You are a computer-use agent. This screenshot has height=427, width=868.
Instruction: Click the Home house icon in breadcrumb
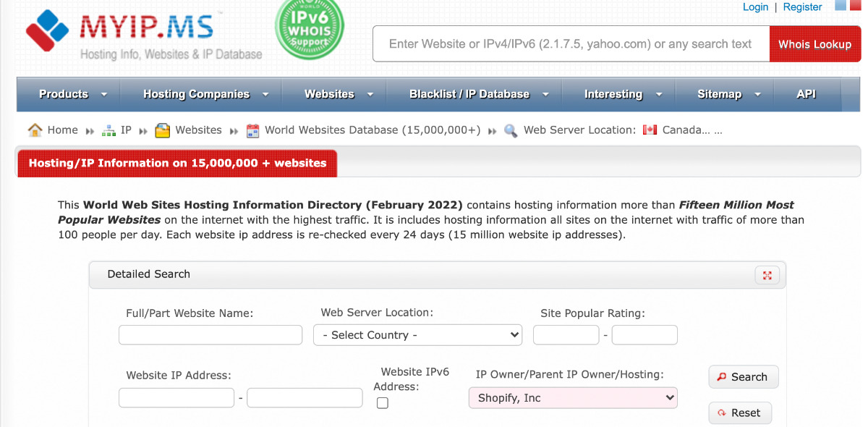[35, 130]
